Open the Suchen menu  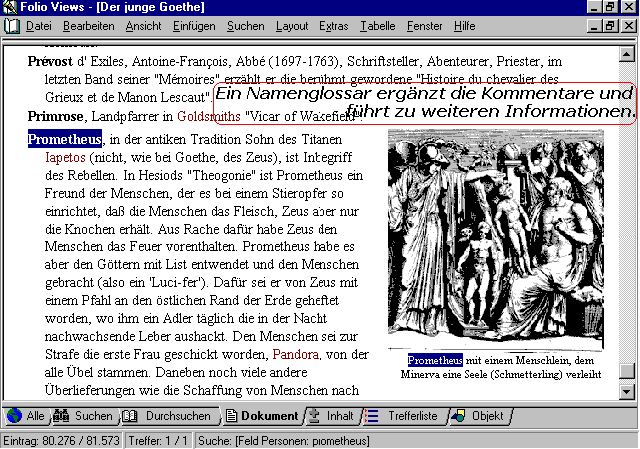tap(246, 27)
